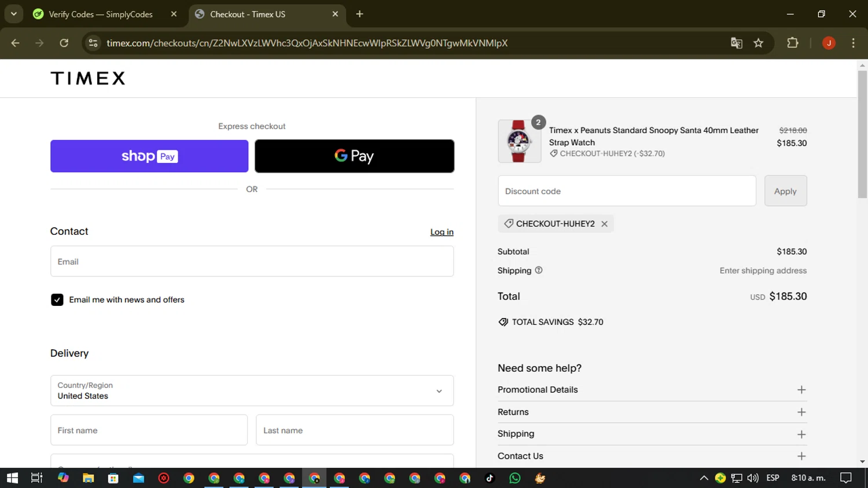Click the page vertical scrollbar
Image resolution: width=868 pixels, height=488 pixels.
pyautogui.click(x=862, y=134)
